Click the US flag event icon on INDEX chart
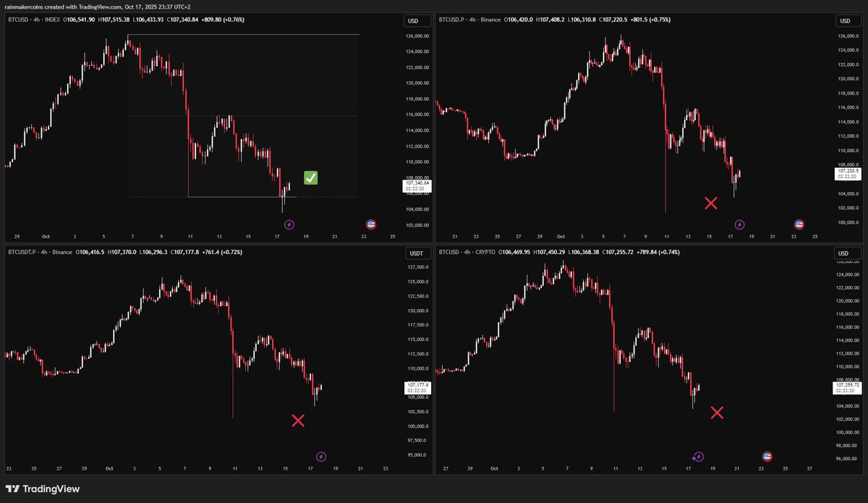 click(371, 224)
